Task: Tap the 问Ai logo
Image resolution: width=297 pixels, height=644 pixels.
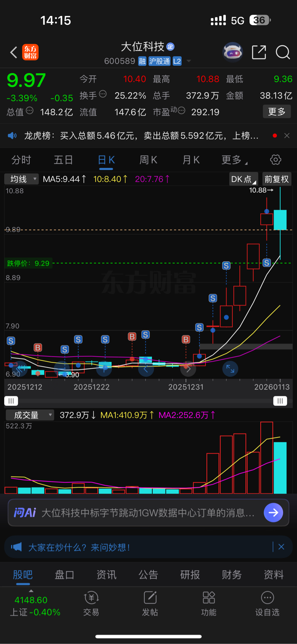Action: coord(25,512)
